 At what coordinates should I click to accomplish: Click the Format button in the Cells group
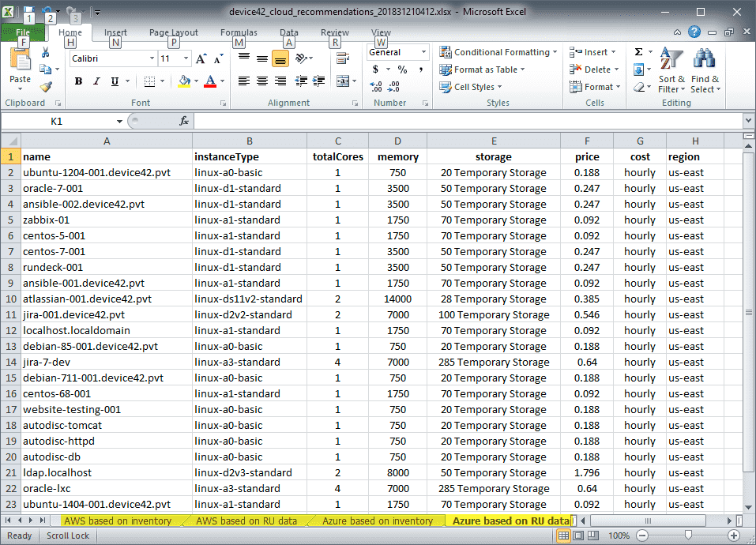point(595,87)
